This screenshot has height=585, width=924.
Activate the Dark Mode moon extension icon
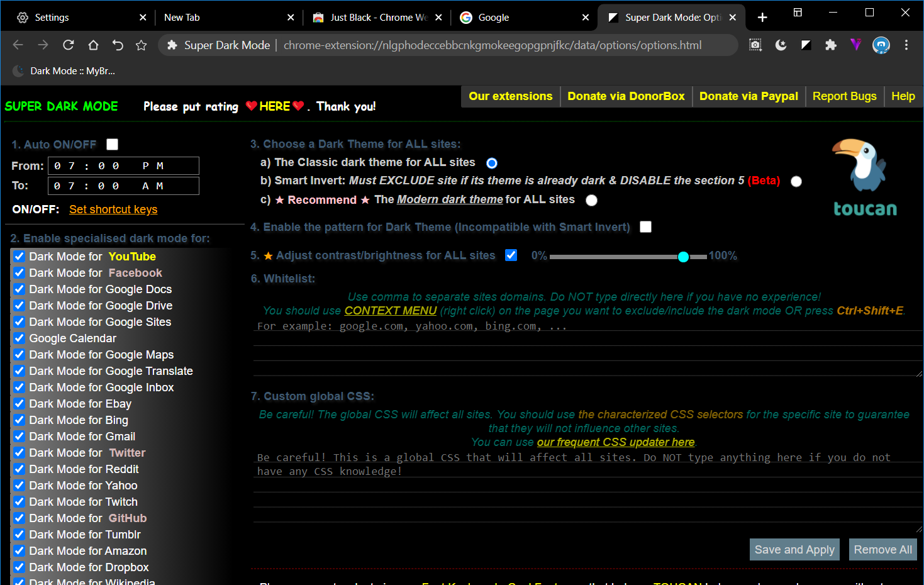781,45
